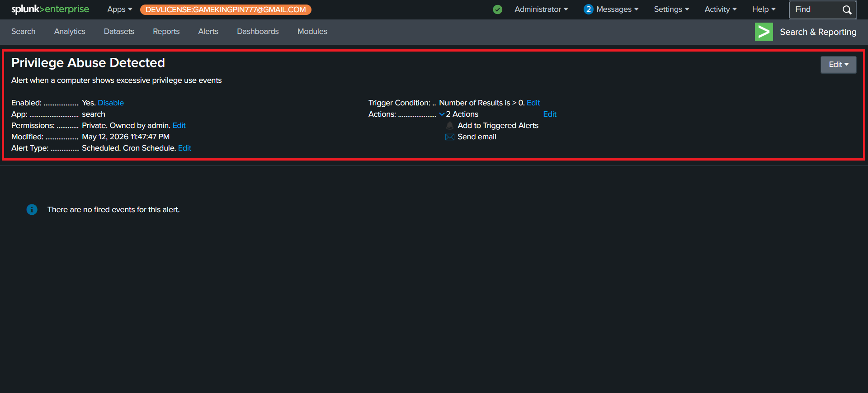Viewport: 868px width, 393px height.
Task: Click 'Number of Results is > 0' text
Action: tap(482, 103)
